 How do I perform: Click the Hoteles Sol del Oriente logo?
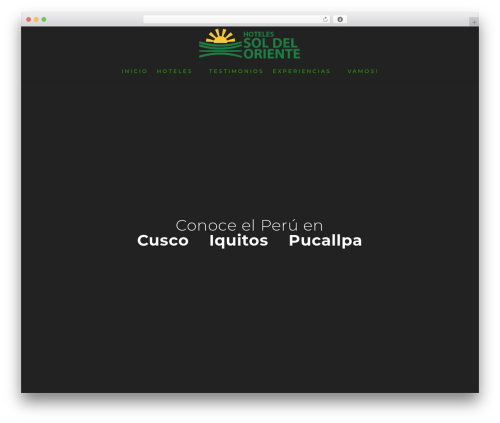click(249, 44)
